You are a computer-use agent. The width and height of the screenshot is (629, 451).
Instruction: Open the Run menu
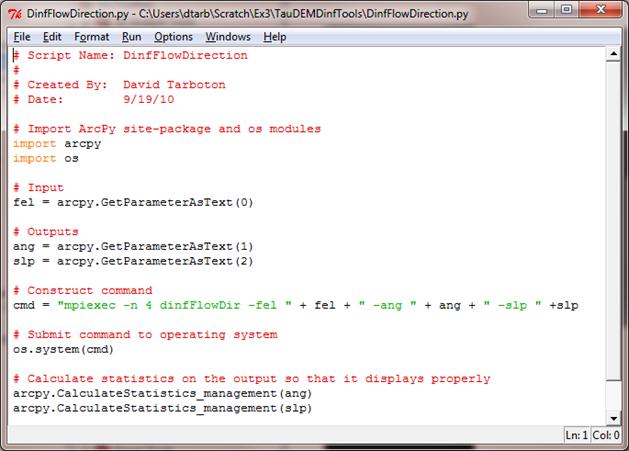(132, 37)
